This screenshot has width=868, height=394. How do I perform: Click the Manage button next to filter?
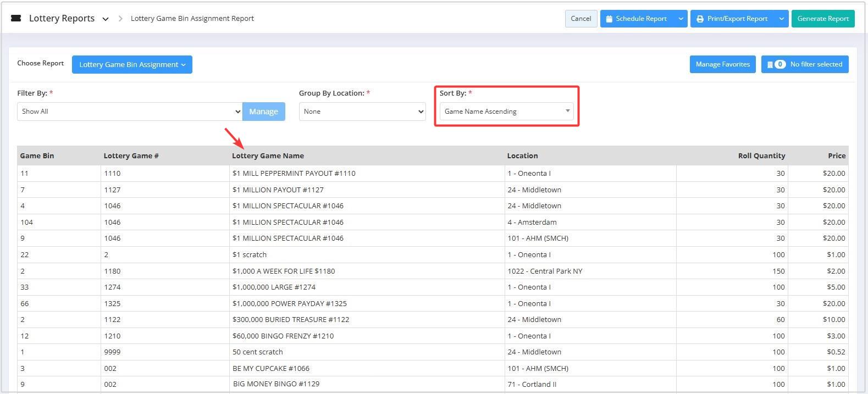(263, 112)
